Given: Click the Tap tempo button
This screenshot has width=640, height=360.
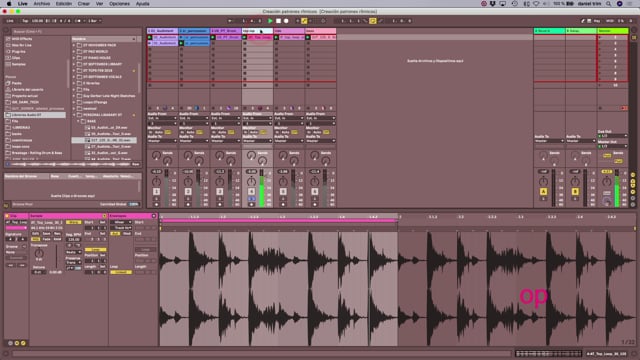Looking at the screenshot, I should 25,21.
